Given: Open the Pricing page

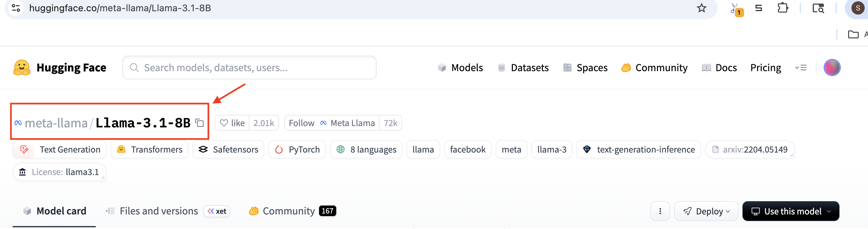Looking at the screenshot, I should pyautogui.click(x=766, y=68).
